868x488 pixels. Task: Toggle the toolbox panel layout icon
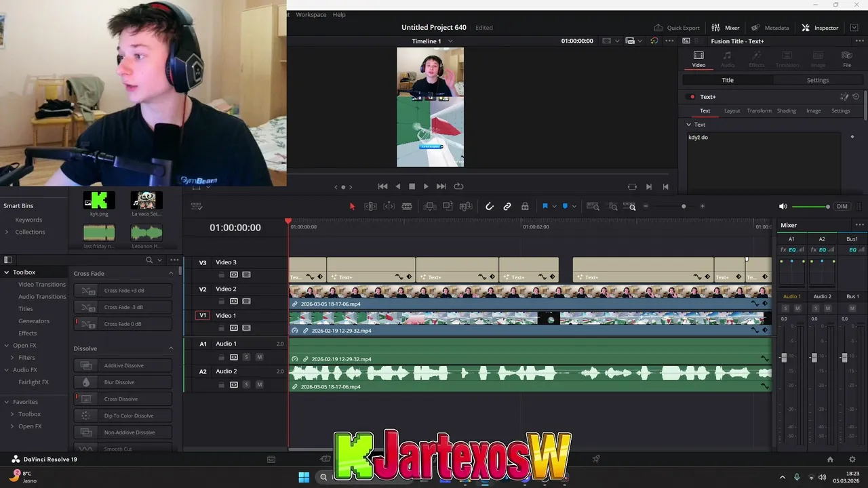(x=8, y=260)
